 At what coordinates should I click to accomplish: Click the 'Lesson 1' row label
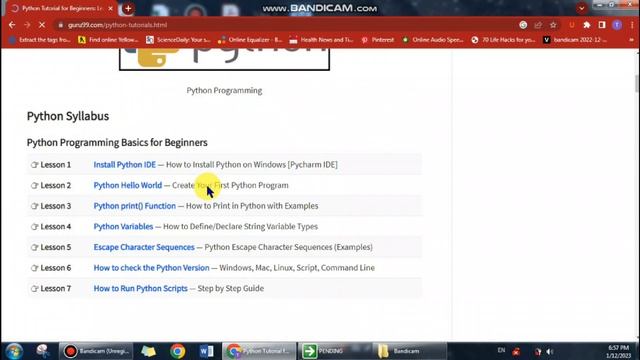pos(56,164)
